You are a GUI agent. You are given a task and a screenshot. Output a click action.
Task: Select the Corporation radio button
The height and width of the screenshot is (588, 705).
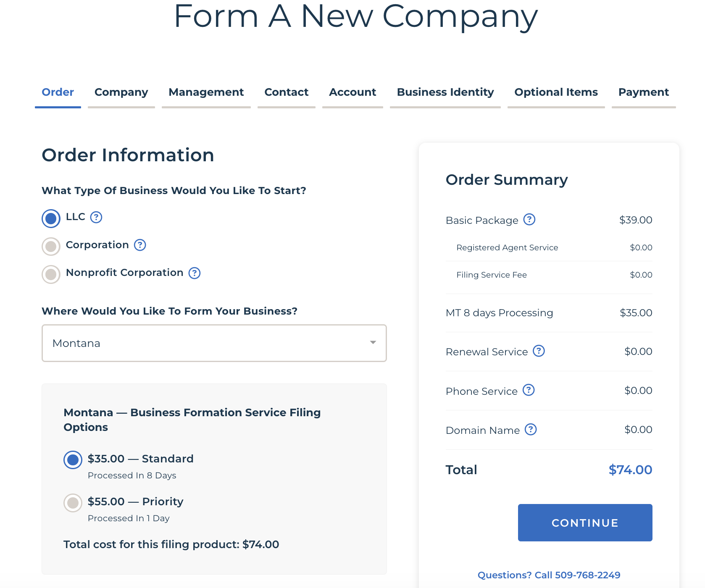pyautogui.click(x=51, y=246)
